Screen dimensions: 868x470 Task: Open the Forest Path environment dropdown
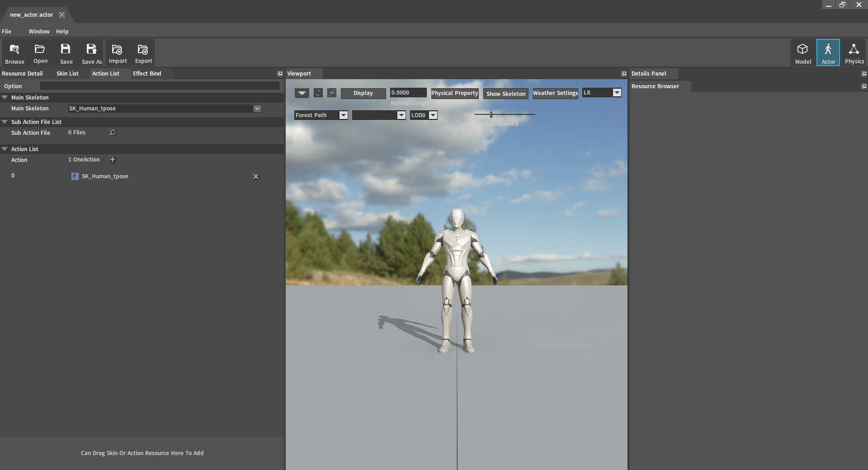coord(344,115)
